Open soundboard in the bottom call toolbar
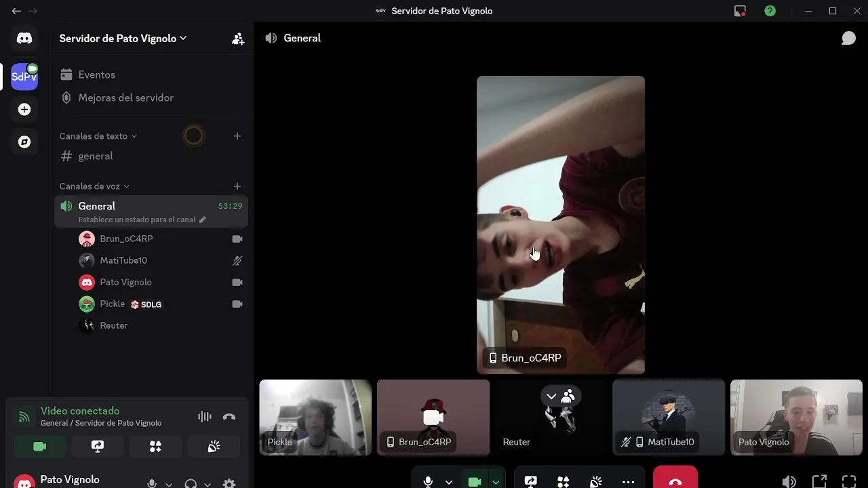This screenshot has height=488, width=868. point(595,481)
